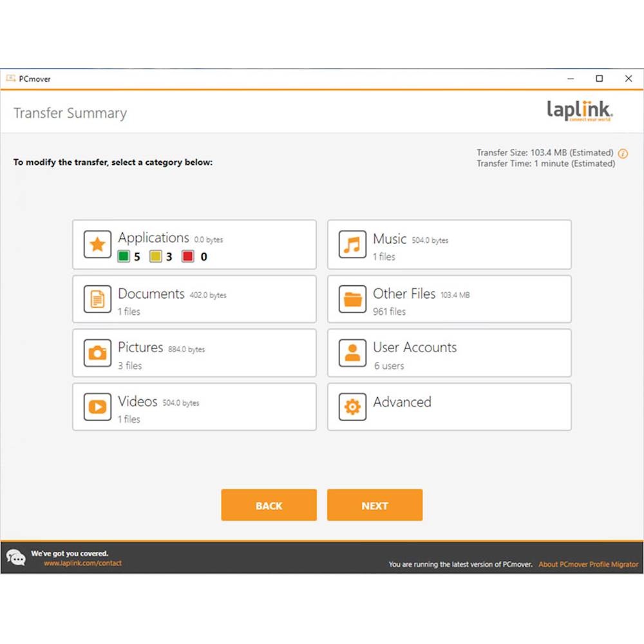The height and width of the screenshot is (644, 644).
Task: Click the '402.0 bytes' Documents size
Action: 208,295
